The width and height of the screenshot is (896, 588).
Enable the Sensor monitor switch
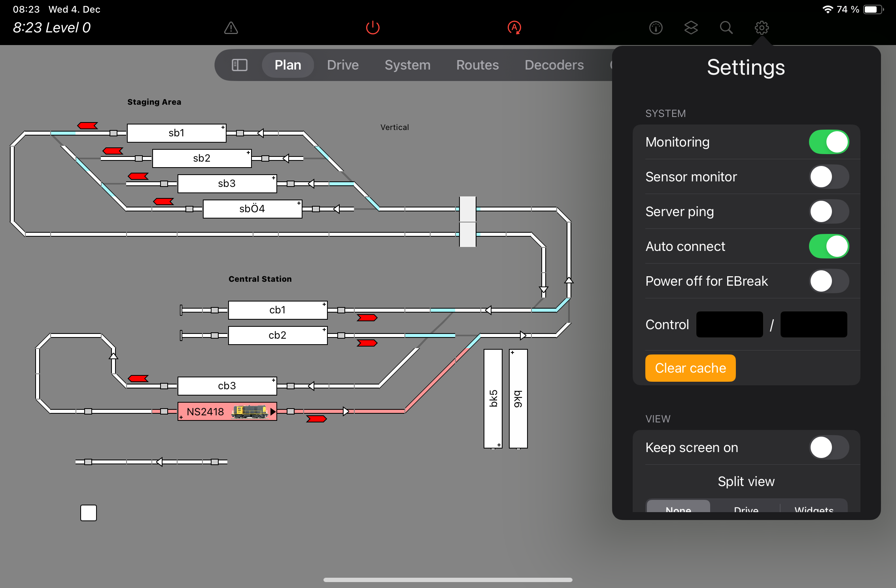point(828,177)
